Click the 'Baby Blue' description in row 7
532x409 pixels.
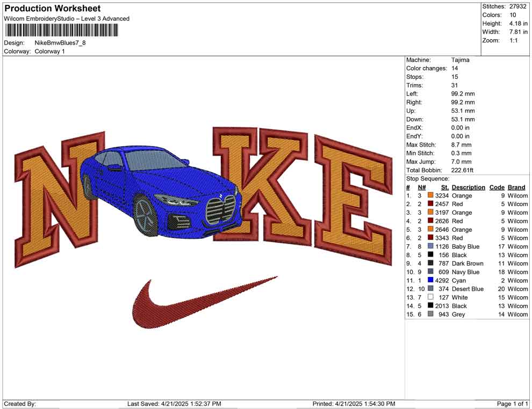(x=465, y=246)
